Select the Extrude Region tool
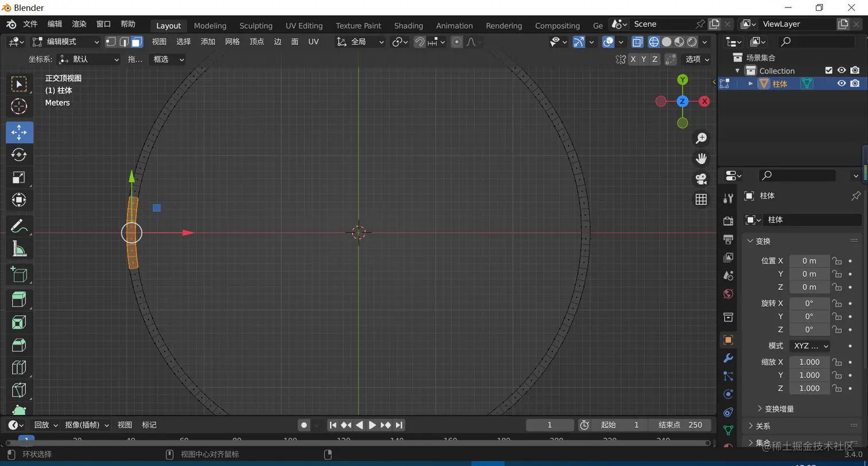 [x=19, y=300]
